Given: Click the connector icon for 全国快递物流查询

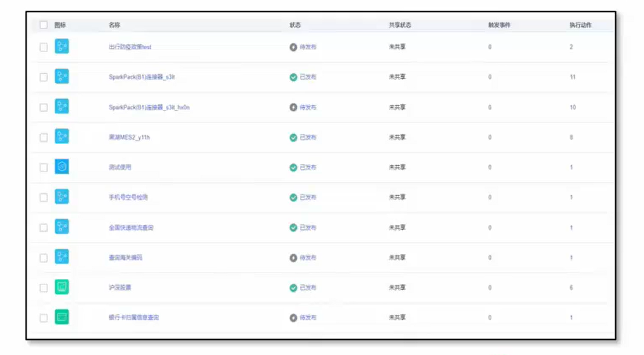Looking at the screenshot, I should (x=62, y=227).
